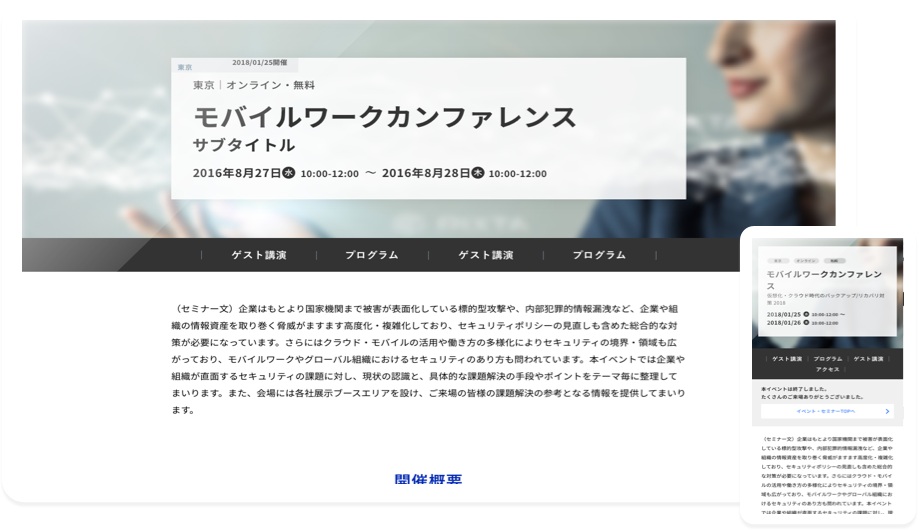The image size is (918, 532).
Task: Click the small 東京 label at desktop card corner
Action: (x=185, y=67)
